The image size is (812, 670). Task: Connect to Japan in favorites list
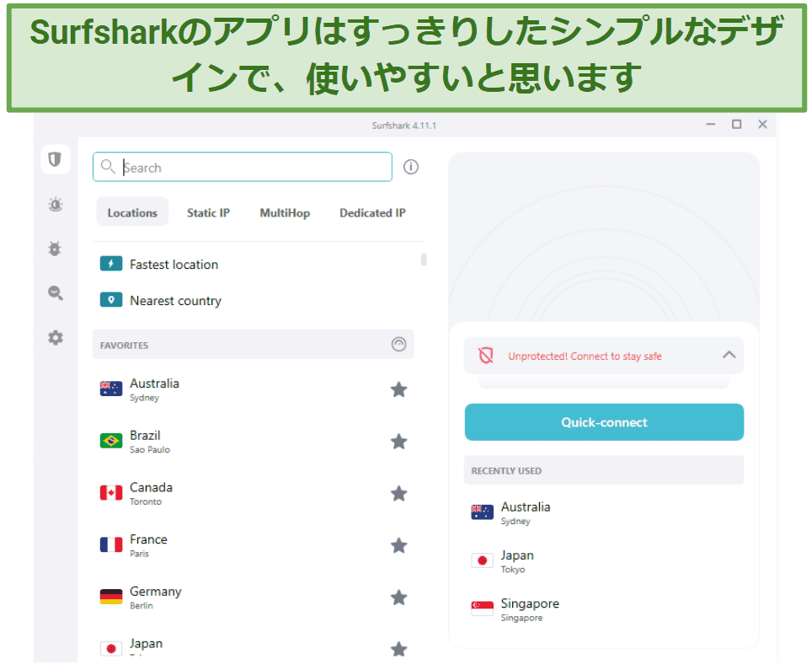pyautogui.click(x=254, y=646)
